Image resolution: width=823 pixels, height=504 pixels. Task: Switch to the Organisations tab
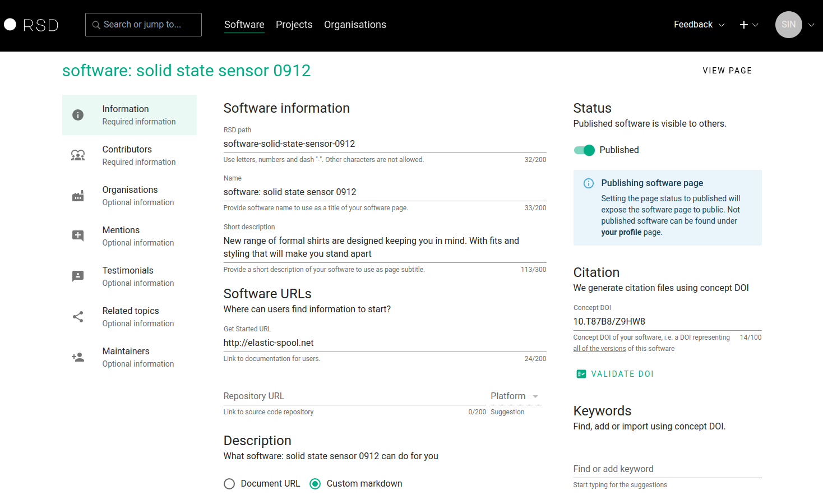point(355,25)
